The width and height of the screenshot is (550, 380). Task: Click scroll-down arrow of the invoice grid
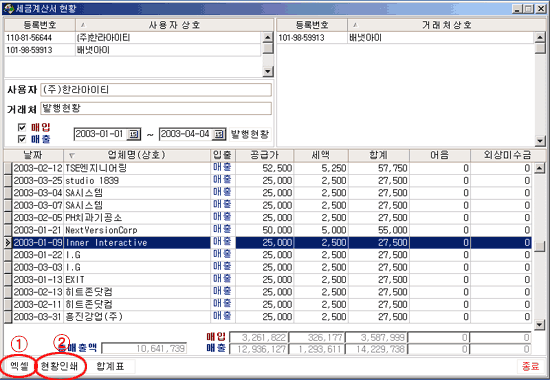pos(539,325)
